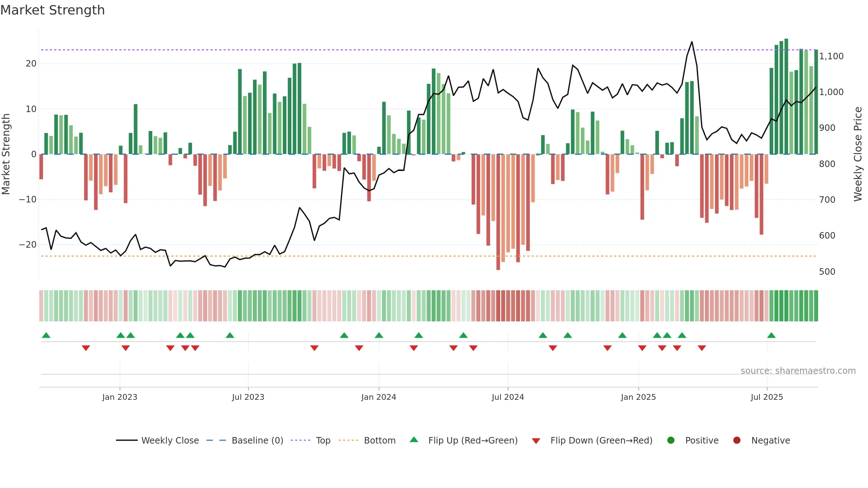Click the Jan 2025 x-axis label
This screenshot has width=868, height=488.
638,397
